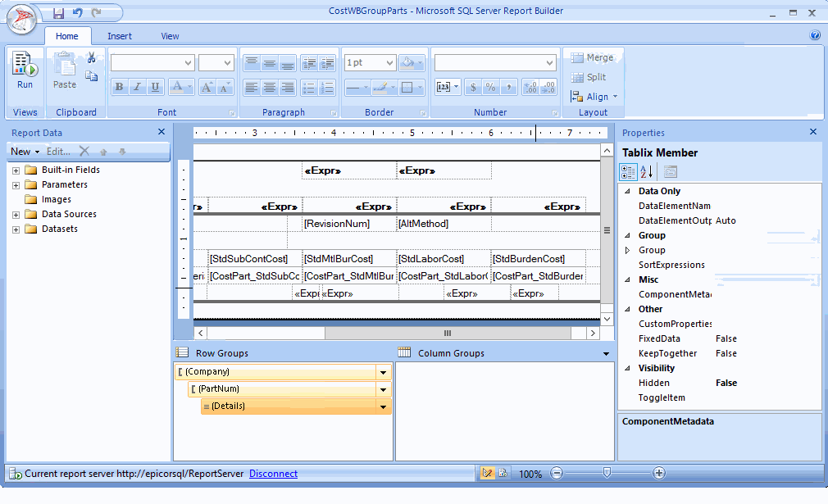Screen dimensions: 828x504
Task: Click Edit... in Report Data pane
Action: pyautogui.click(x=58, y=152)
